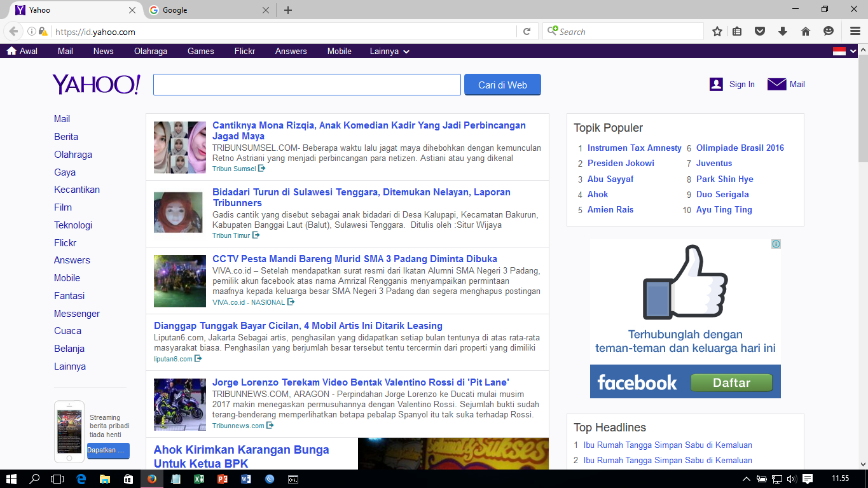Open the Windows Start menu
This screenshot has width=868, height=488.
coord(11,478)
